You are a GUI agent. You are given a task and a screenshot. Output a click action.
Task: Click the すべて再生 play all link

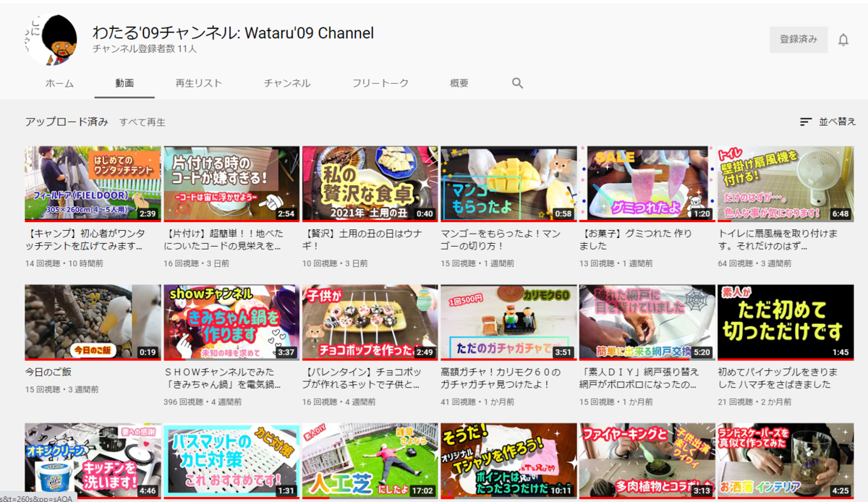click(x=142, y=122)
